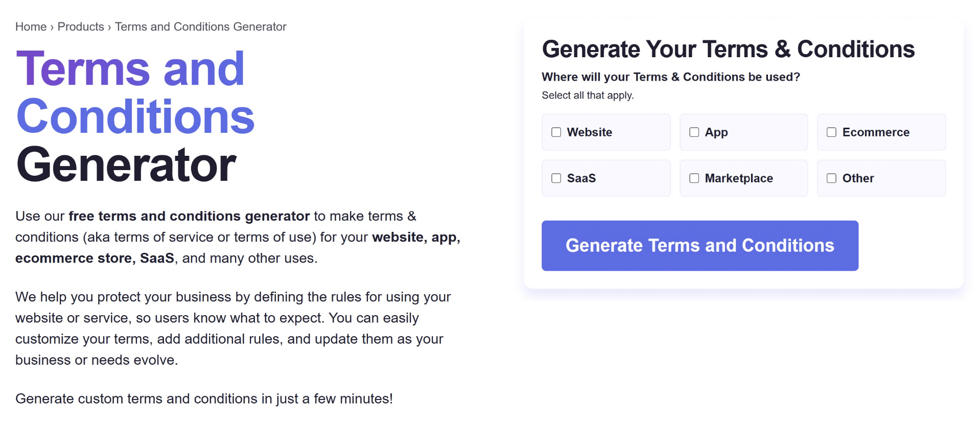
Task: Click the 'Generate custom terms' closing sentence
Action: tap(204, 398)
